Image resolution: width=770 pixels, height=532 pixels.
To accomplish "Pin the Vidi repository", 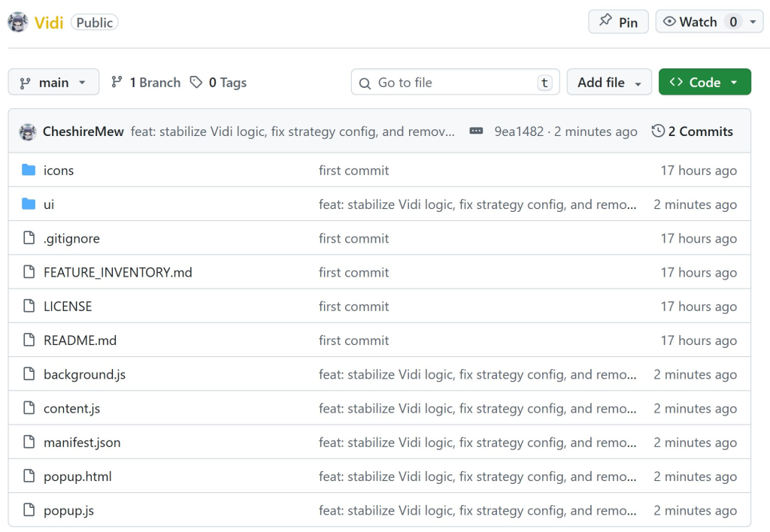I will tap(618, 23).
